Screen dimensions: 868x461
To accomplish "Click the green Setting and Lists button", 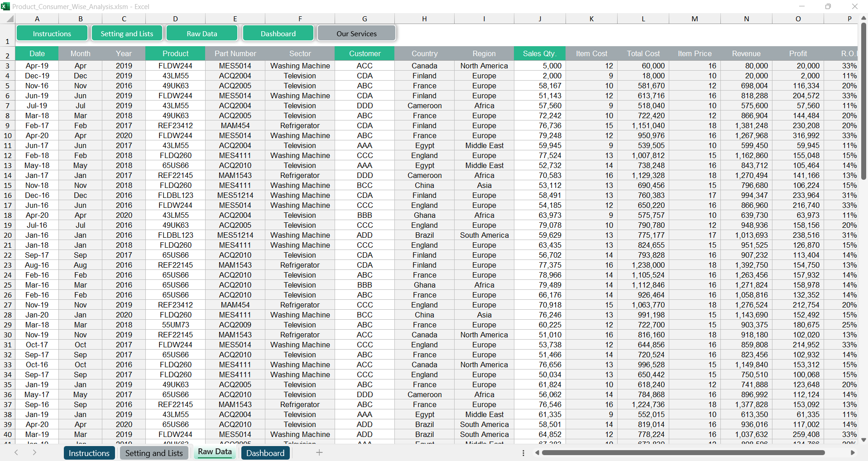I will tap(127, 34).
